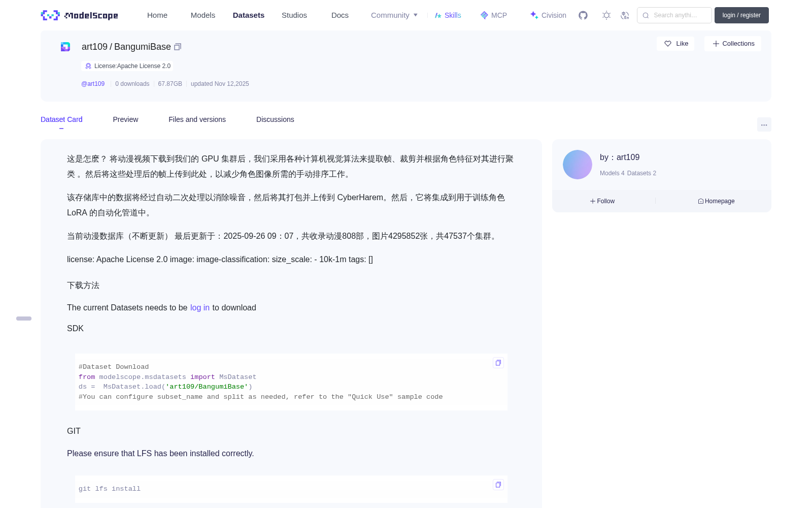The height and width of the screenshot is (508, 812).
Task: Click the @art109 author link
Action: pos(93,84)
